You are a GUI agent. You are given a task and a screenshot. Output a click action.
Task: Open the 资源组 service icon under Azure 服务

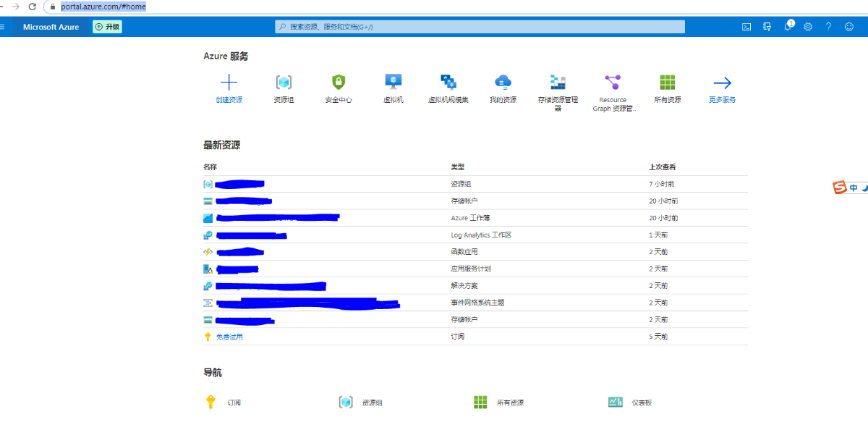(x=284, y=82)
